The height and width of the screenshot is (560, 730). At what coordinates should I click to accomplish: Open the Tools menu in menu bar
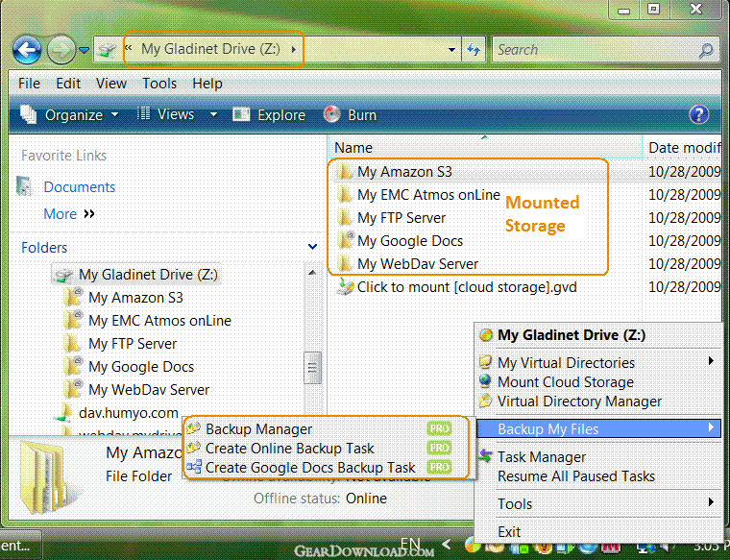[x=159, y=84]
